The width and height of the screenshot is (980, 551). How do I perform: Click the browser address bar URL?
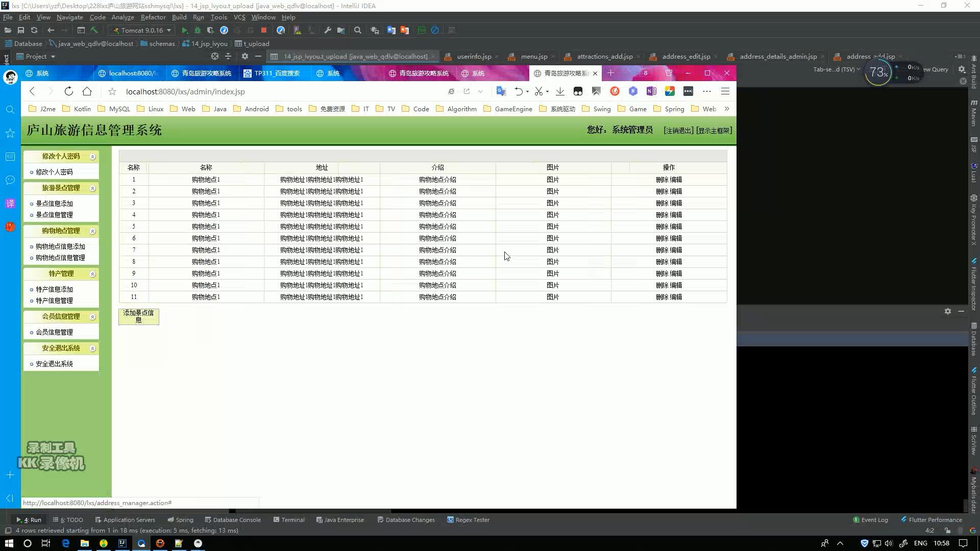pos(185,91)
